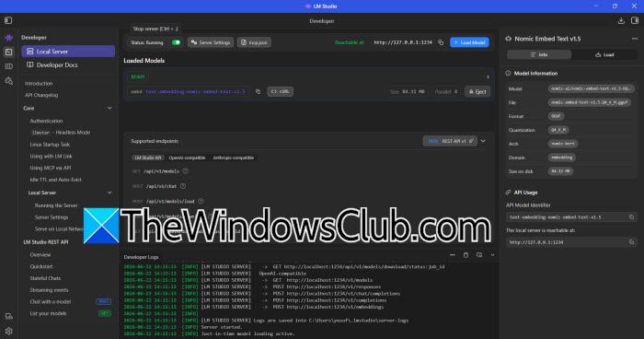Click the Q4_K_M quantization chip
The height and width of the screenshot is (339, 644).
(x=558, y=130)
